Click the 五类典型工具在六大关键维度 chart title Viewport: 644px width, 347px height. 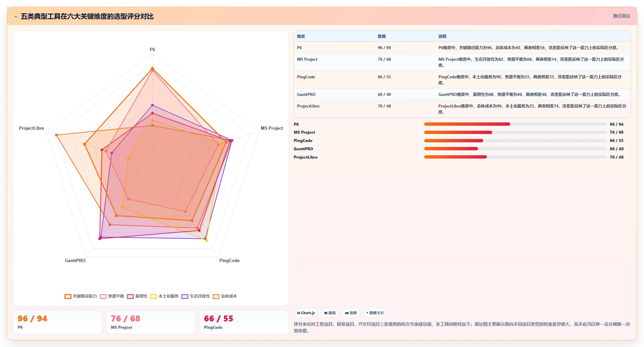click(x=87, y=16)
